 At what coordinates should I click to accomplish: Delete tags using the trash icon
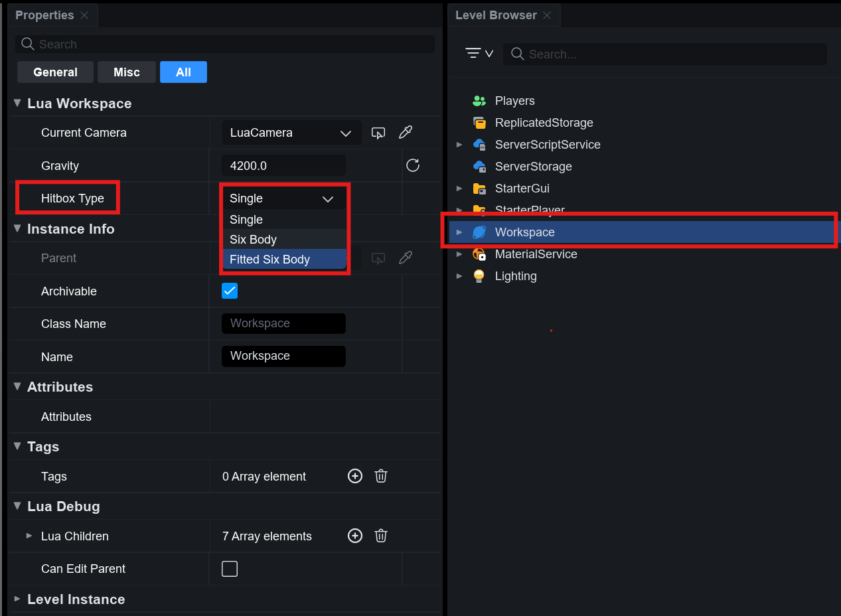click(381, 476)
